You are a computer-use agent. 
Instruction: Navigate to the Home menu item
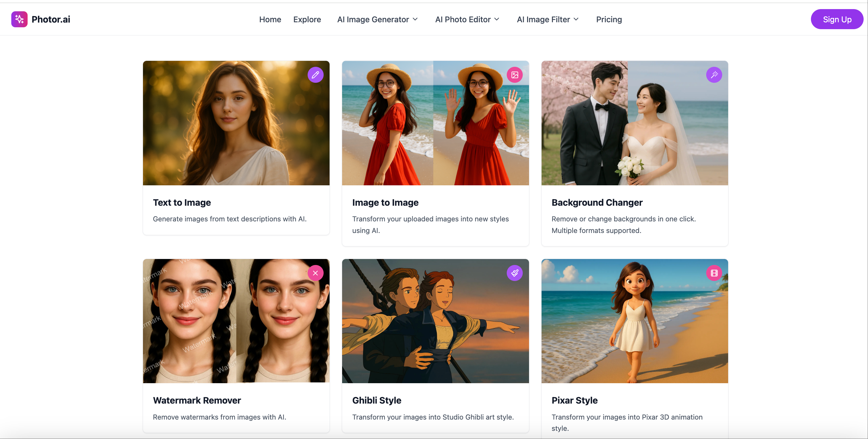pyautogui.click(x=270, y=19)
